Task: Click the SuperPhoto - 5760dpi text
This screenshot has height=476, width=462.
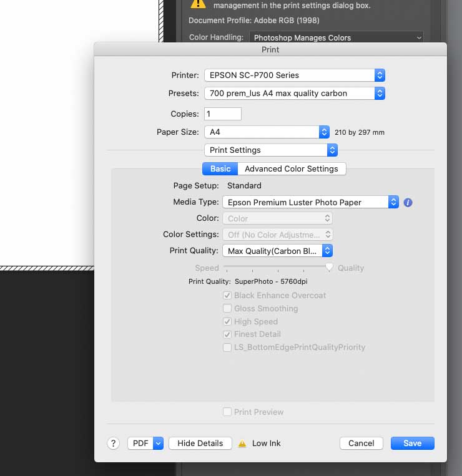Action: (x=271, y=281)
